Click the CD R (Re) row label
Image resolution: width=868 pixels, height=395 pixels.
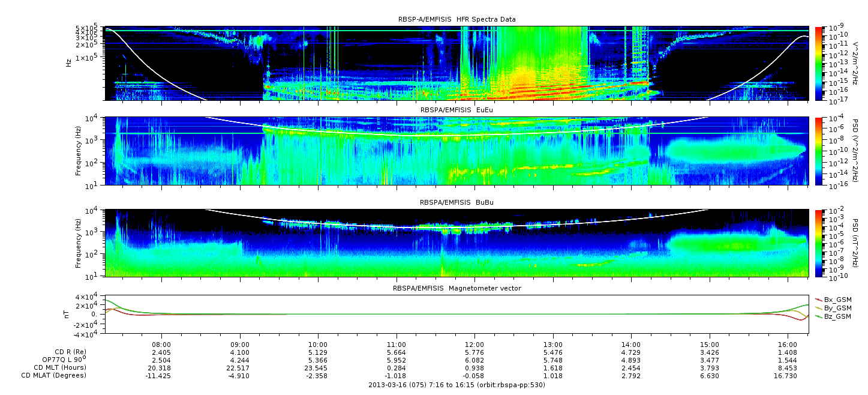tap(70, 352)
